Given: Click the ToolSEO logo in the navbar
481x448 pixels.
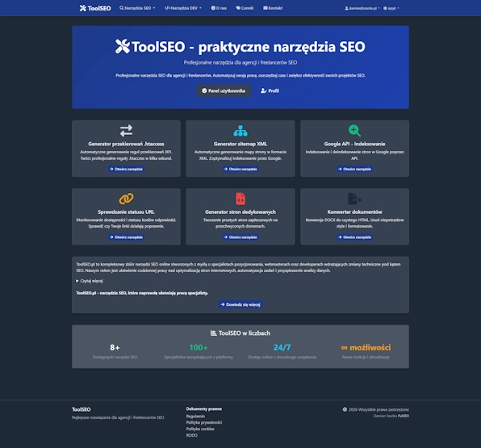Looking at the screenshot, I should pyautogui.click(x=95, y=8).
